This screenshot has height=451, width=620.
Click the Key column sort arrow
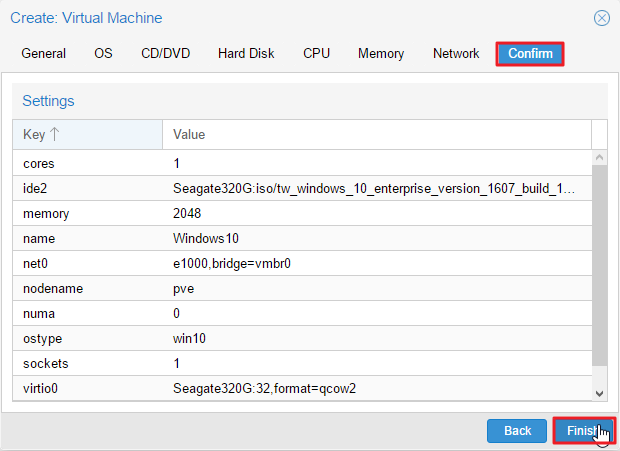(55, 134)
